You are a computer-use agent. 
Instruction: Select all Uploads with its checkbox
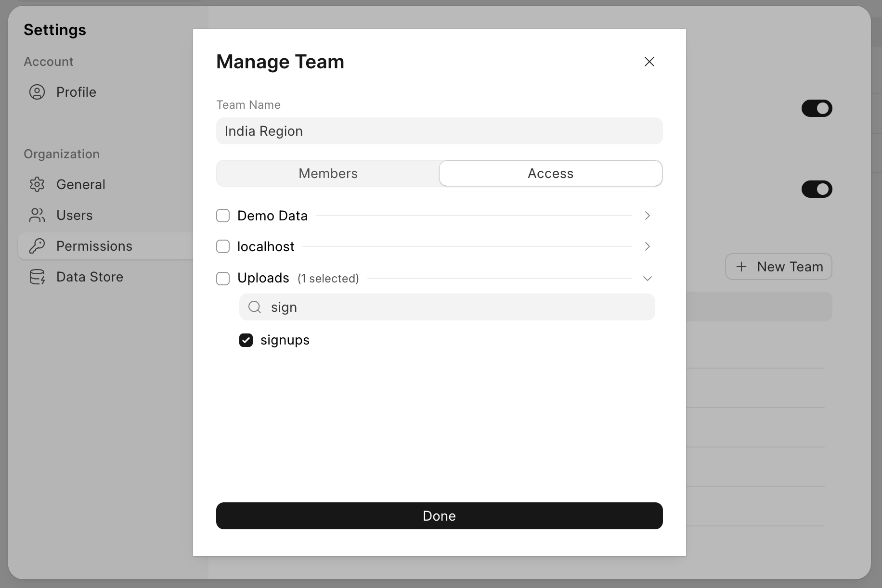tap(223, 279)
